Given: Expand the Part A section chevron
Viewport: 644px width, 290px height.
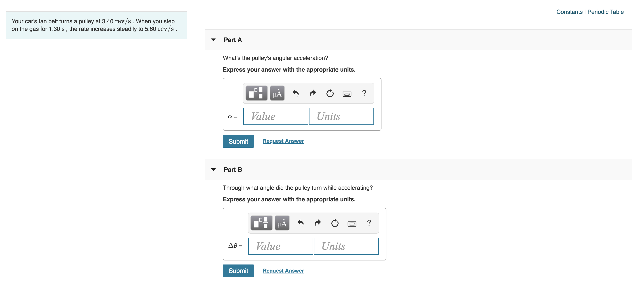Looking at the screenshot, I should click(214, 39).
